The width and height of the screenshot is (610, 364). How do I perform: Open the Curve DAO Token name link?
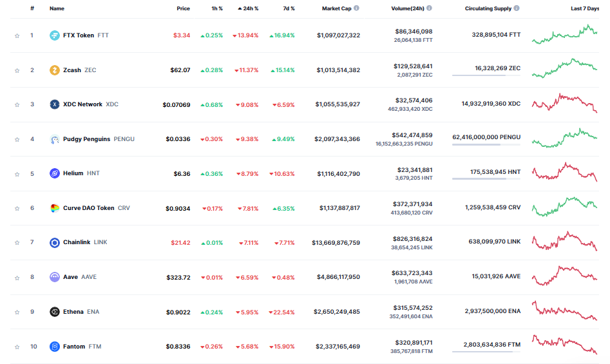tap(89, 208)
